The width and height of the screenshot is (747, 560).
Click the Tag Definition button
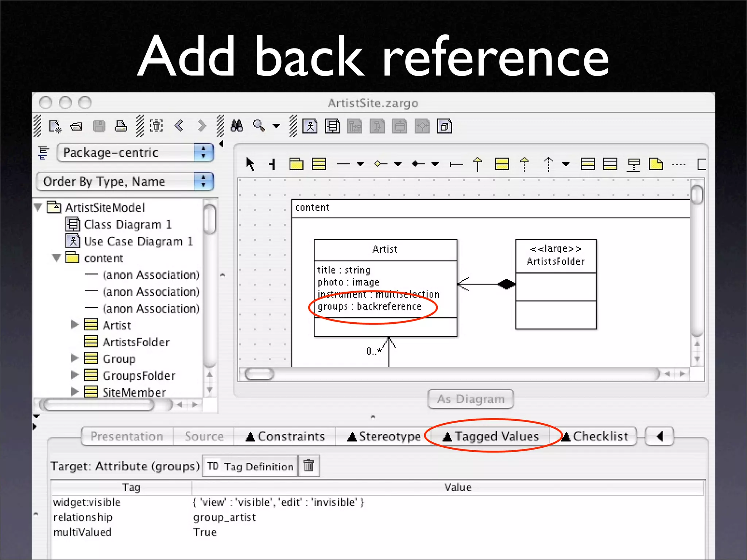click(x=250, y=466)
